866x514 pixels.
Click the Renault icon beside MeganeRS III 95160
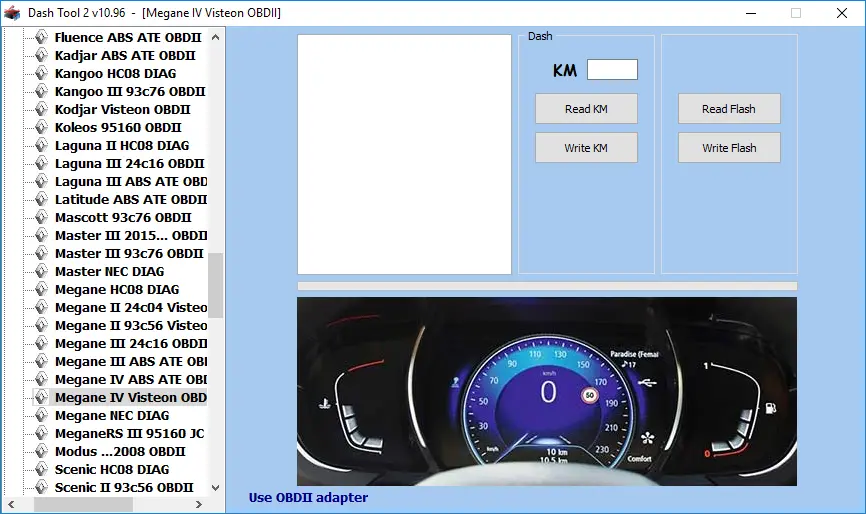tap(41, 433)
